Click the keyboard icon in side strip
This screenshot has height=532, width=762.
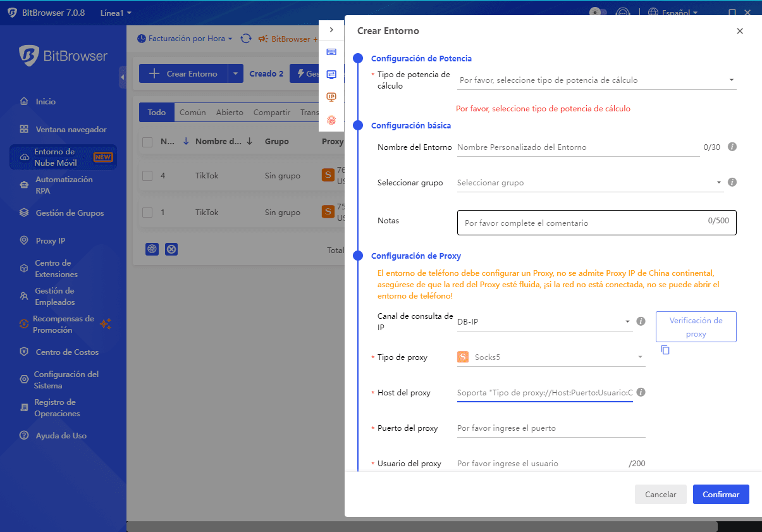(x=331, y=52)
